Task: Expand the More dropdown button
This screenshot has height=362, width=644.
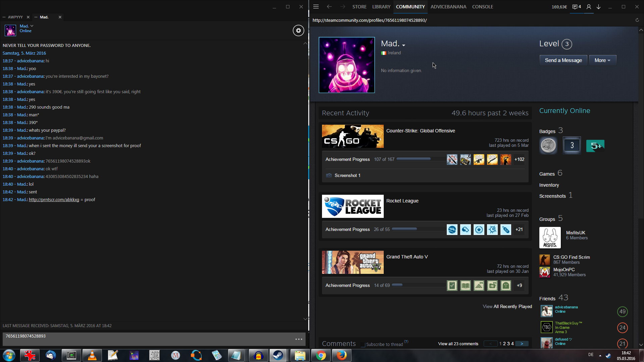Action: 602,60
